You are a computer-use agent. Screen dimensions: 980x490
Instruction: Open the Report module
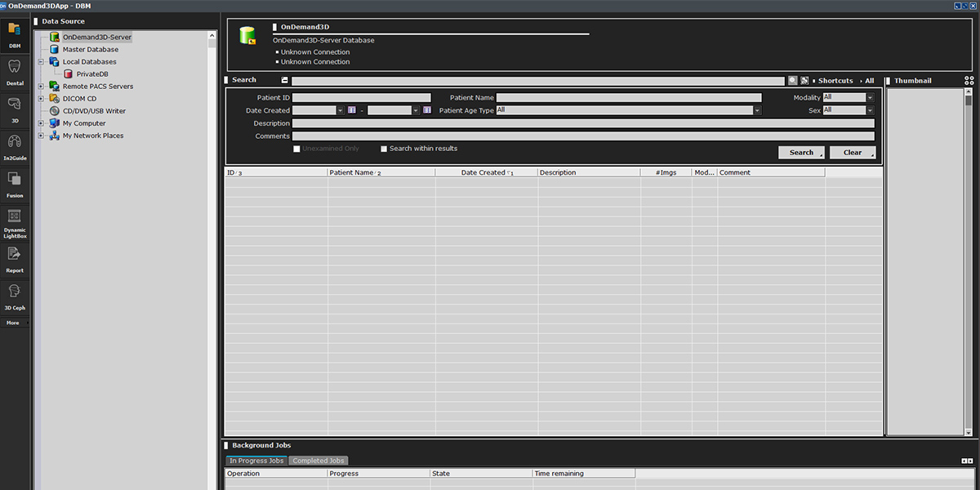tap(15, 258)
